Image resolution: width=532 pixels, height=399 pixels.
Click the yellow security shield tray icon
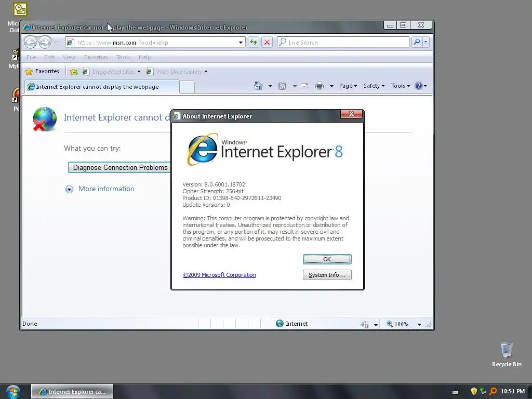tap(474, 391)
